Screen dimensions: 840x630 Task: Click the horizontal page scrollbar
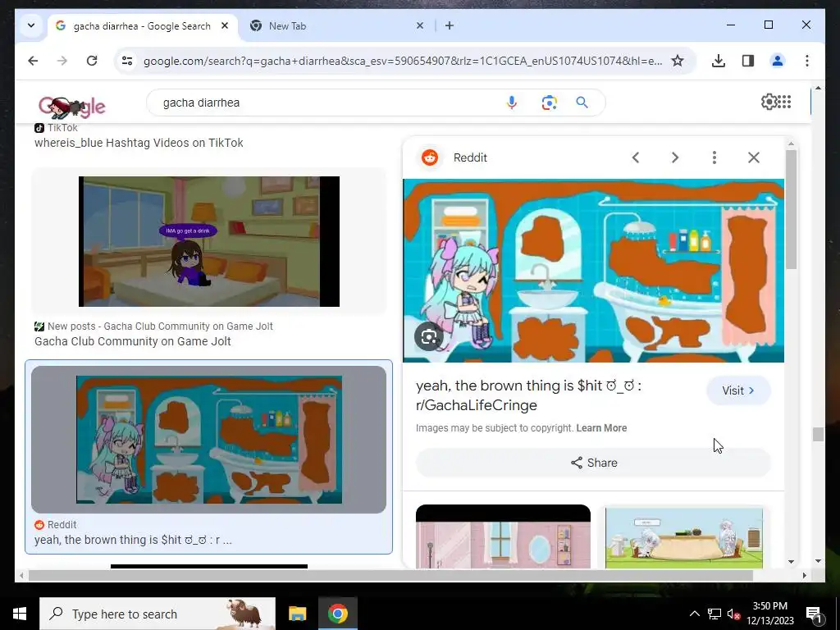(390, 575)
